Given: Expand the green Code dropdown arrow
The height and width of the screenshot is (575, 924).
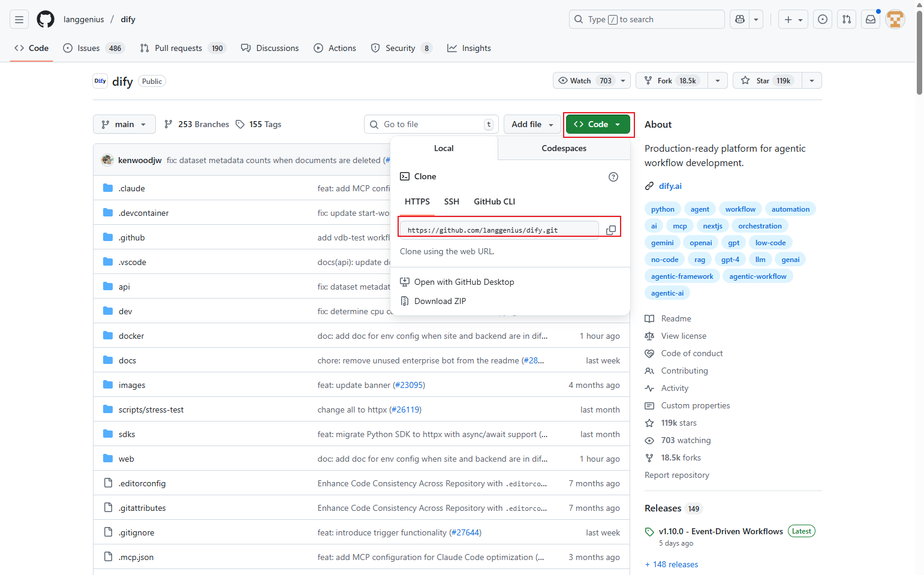Looking at the screenshot, I should 617,124.
